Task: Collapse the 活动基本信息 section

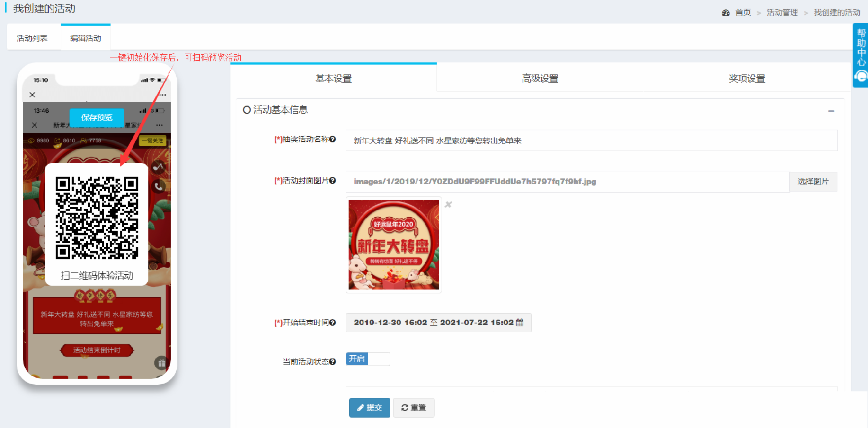Action: click(x=831, y=111)
